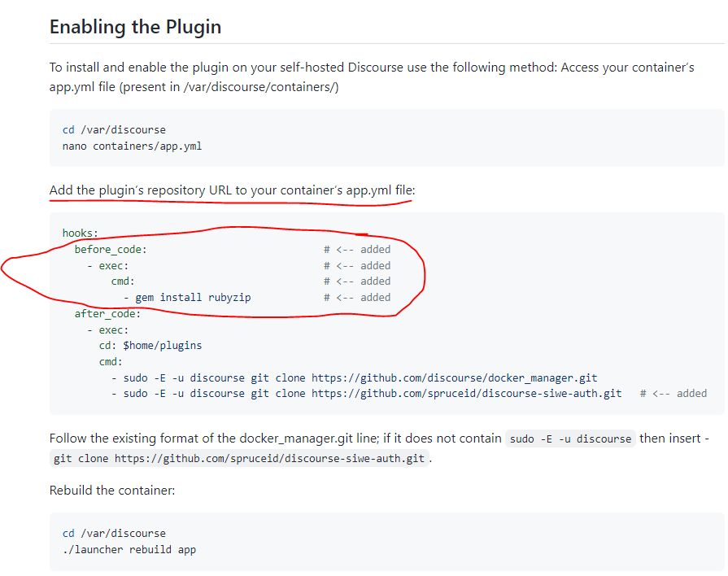The height and width of the screenshot is (576, 728).
Task: Click the "gem install rubyzip" line
Action: coord(187,297)
